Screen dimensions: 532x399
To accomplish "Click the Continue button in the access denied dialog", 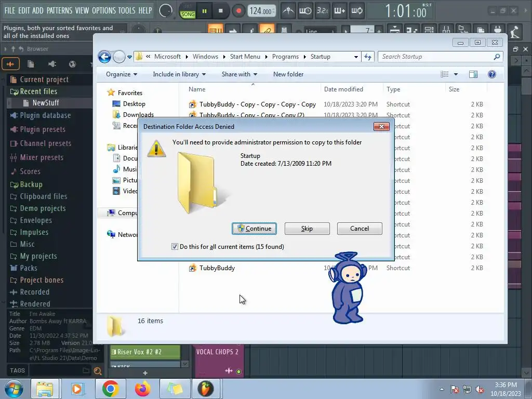I will point(254,229).
